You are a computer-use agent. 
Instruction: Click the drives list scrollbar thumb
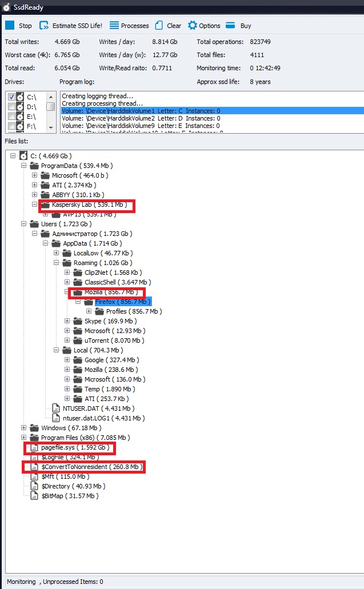click(x=51, y=107)
